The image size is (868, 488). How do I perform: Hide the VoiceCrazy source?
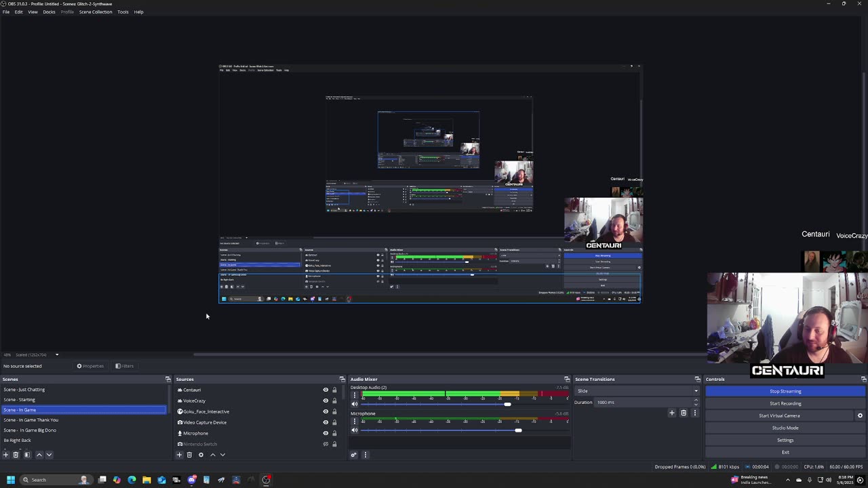click(325, 401)
